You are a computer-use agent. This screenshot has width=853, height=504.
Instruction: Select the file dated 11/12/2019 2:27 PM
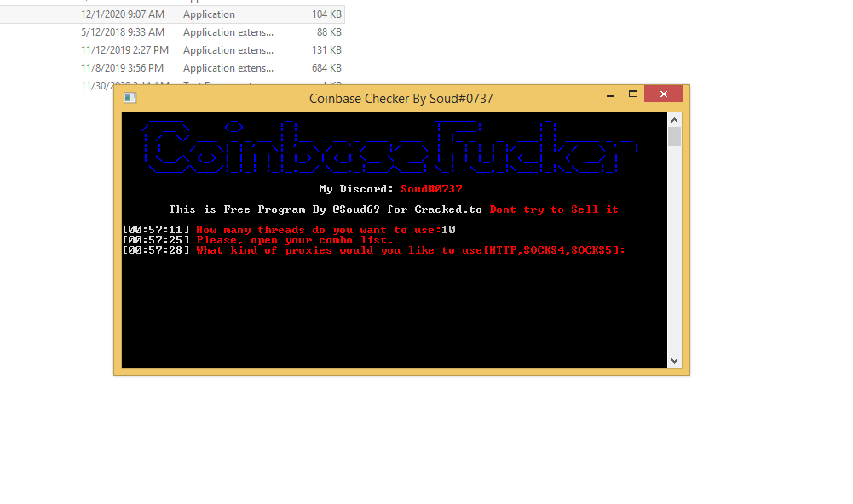click(x=124, y=50)
